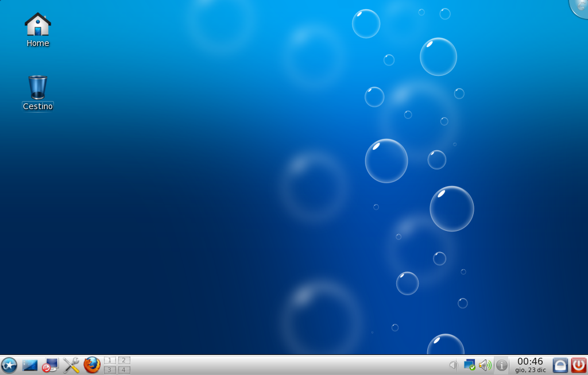
Task: Switch to virtual desktop 4
Action: pos(124,370)
